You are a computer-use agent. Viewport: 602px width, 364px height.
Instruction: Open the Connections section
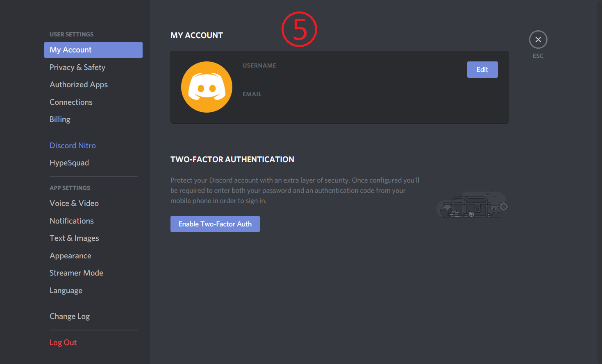[x=71, y=102]
